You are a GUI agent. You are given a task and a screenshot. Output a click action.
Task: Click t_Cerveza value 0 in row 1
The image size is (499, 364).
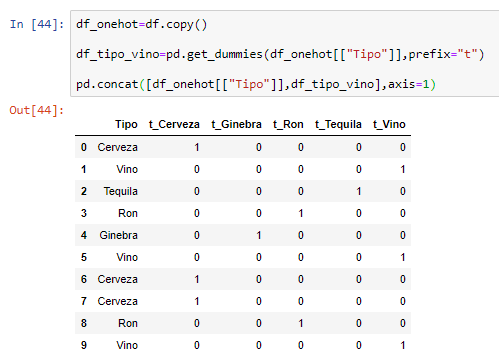coord(197,169)
